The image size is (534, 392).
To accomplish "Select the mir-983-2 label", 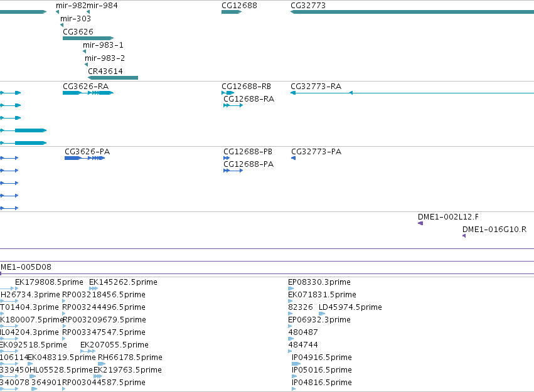I will tap(105, 58).
